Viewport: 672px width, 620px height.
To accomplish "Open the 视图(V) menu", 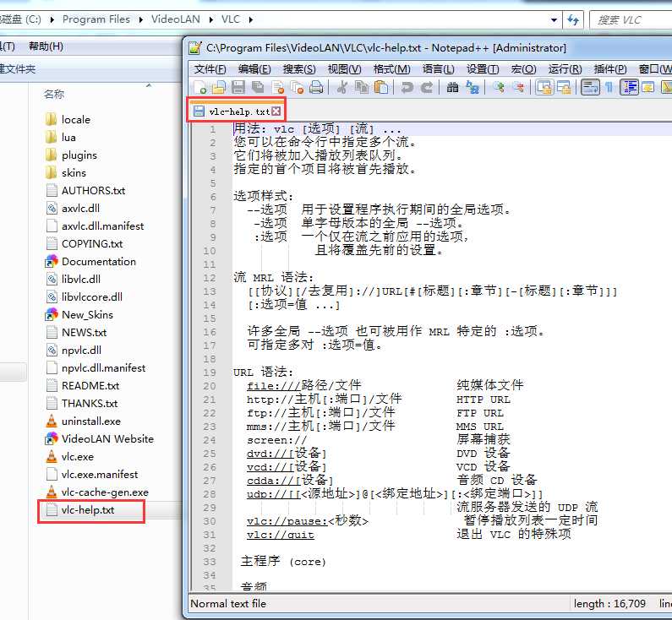I will 345,69.
